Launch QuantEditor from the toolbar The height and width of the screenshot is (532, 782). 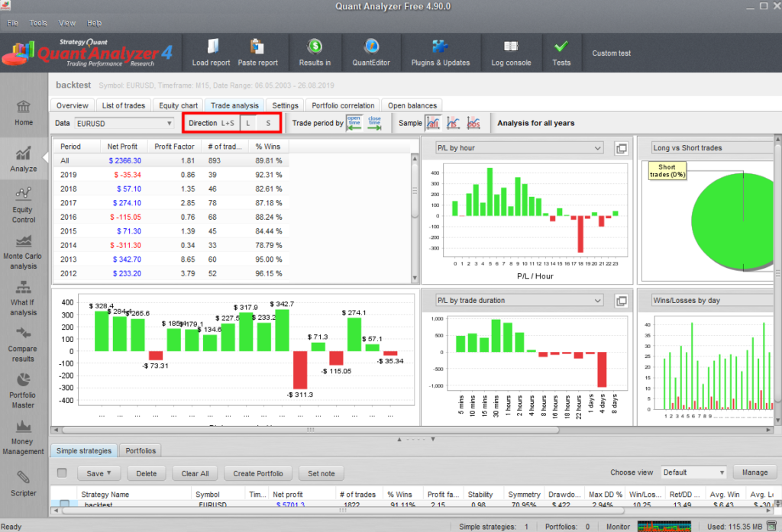371,53
